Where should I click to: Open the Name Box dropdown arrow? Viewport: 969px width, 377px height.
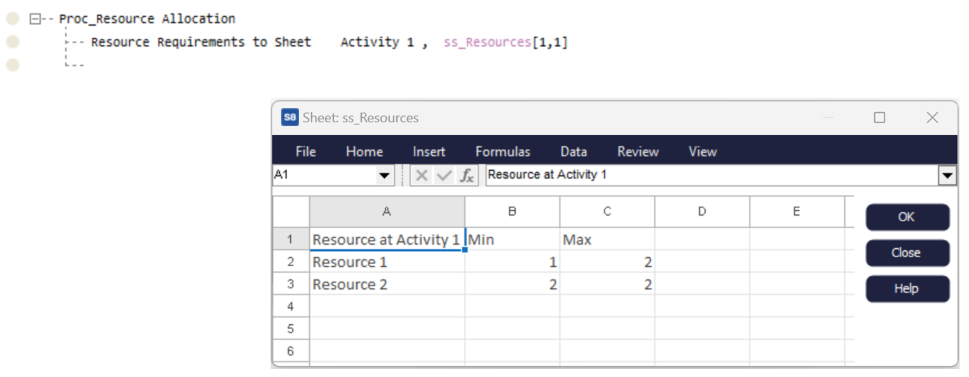coord(384,176)
